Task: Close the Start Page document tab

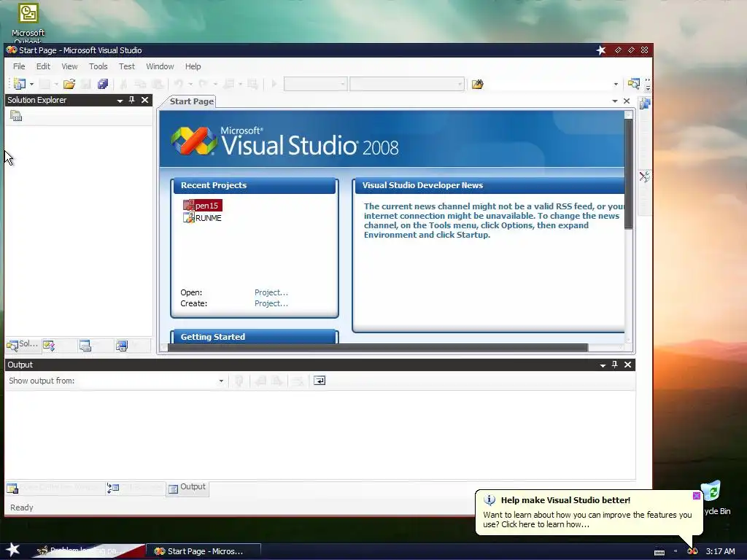Action: (627, 101)
